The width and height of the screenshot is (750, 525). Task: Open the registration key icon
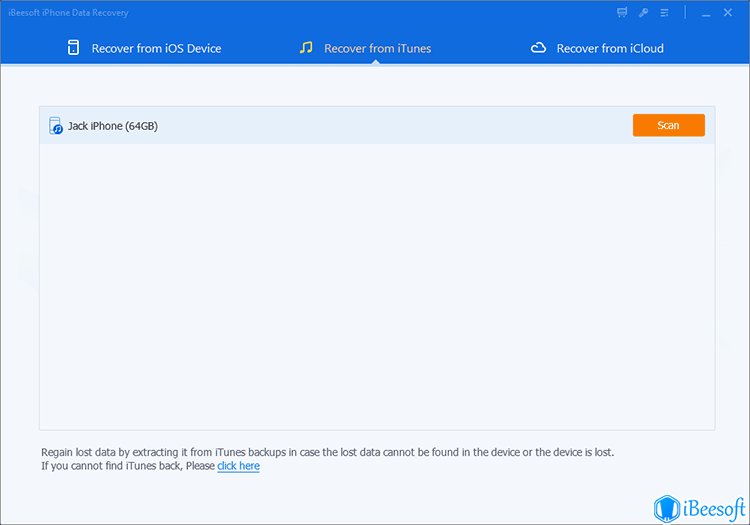(643, 13)
